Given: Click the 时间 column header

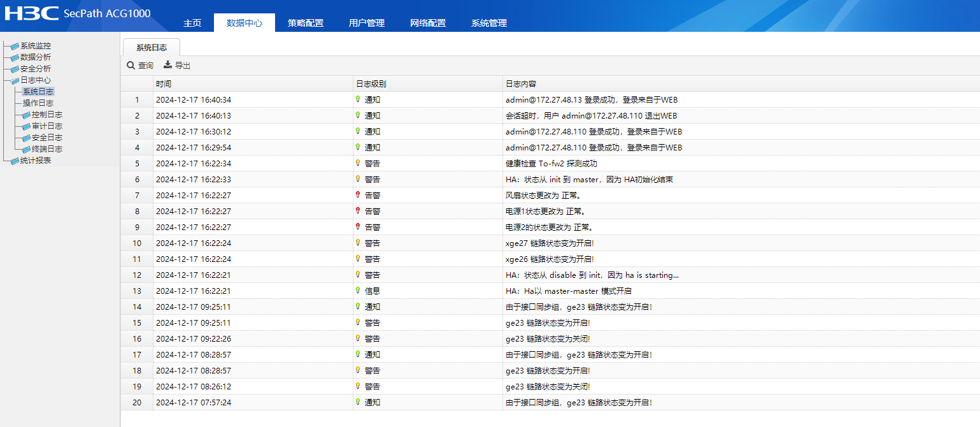Looking at the screenshot, I should 164,83.
